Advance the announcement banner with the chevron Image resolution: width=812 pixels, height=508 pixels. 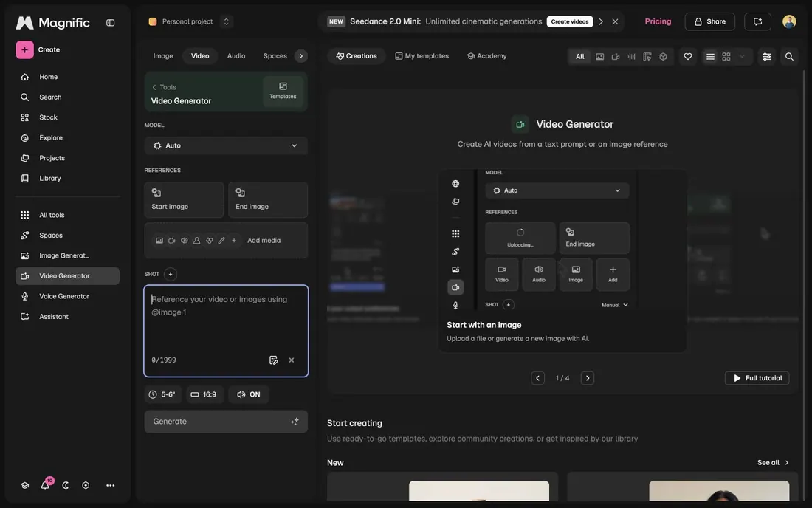600,21
